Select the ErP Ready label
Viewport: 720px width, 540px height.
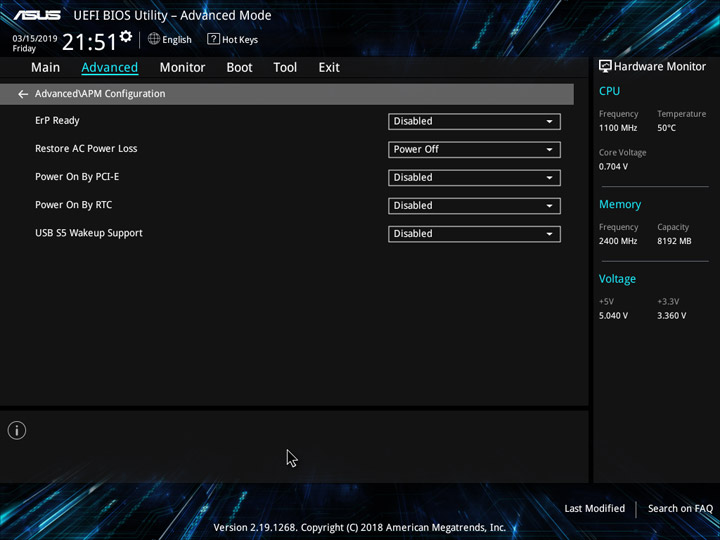pos(57,121)
